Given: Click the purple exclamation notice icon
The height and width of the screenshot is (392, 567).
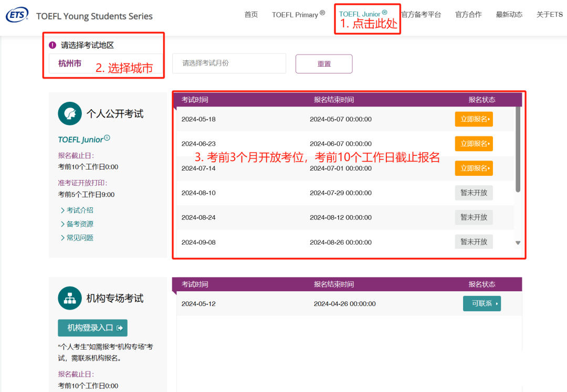Looking at the screenshot, I should [52, 45].
